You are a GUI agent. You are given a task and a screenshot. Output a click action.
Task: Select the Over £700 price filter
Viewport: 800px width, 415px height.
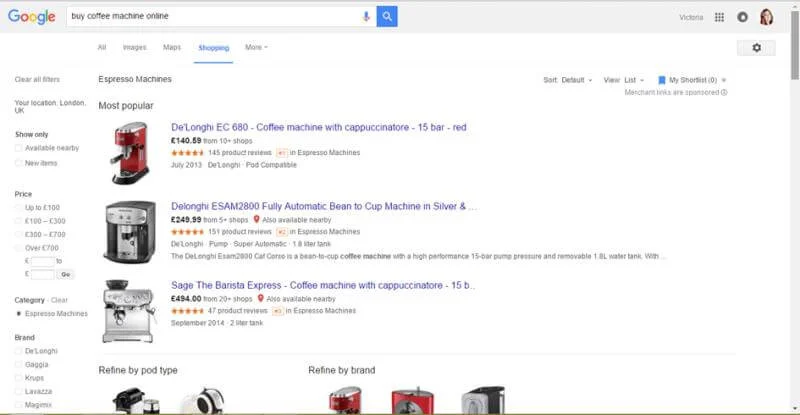click(x=19, y=248)
